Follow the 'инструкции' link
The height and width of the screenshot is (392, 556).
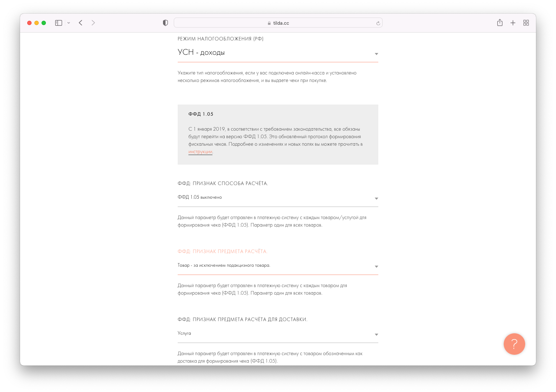[200, 152]
